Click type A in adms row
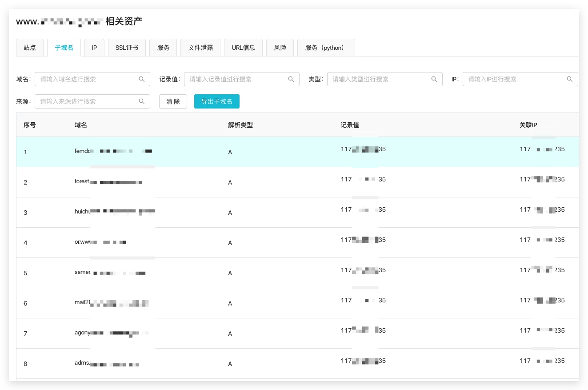 click(x=230, y=364)
